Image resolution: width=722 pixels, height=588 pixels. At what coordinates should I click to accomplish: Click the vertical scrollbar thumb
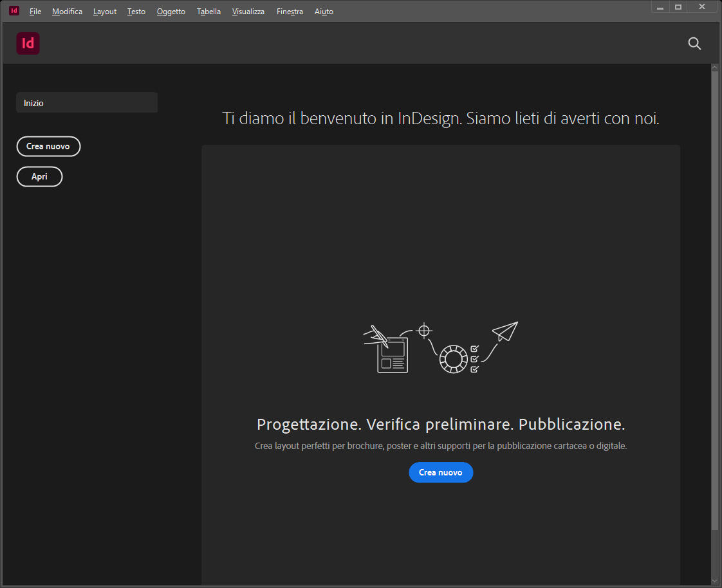point(715,299)
